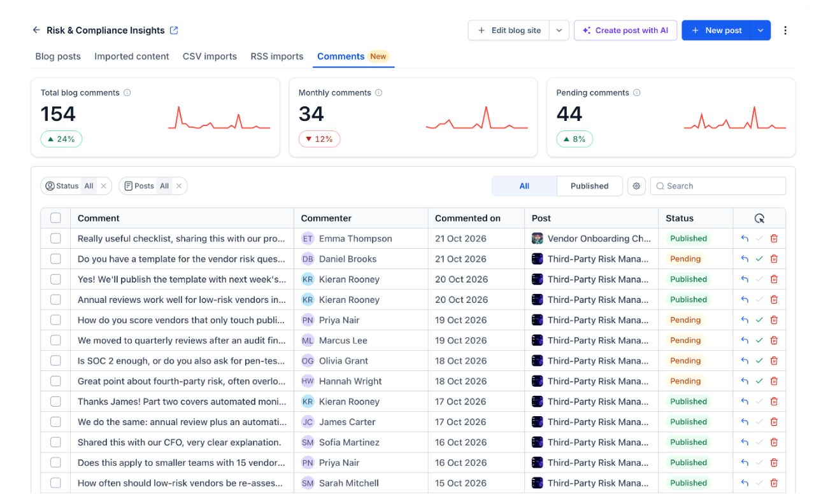
Task: Show only Published comments
Action: pos(589,186)
